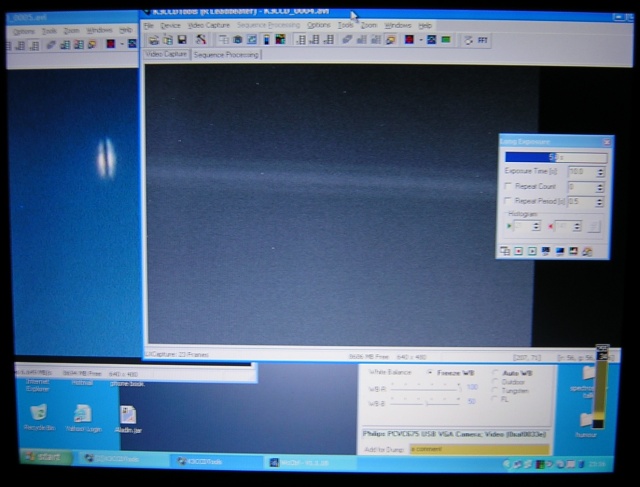
Task: Click the hammer settings tool icon
Action: [201, 40]
